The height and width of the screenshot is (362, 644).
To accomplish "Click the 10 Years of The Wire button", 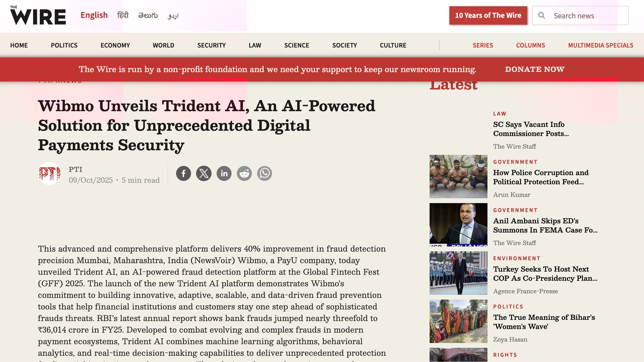I will pos(488,15).
